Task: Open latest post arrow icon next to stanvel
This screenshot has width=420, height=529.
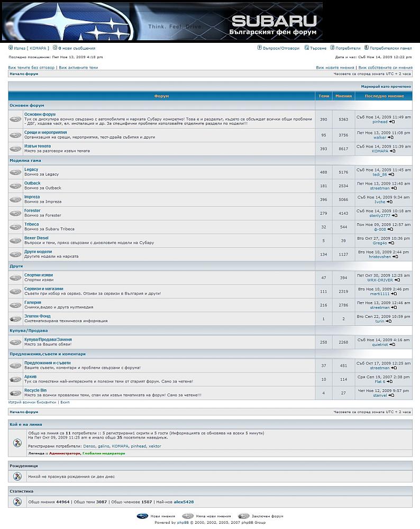Action: coord(391,395)
